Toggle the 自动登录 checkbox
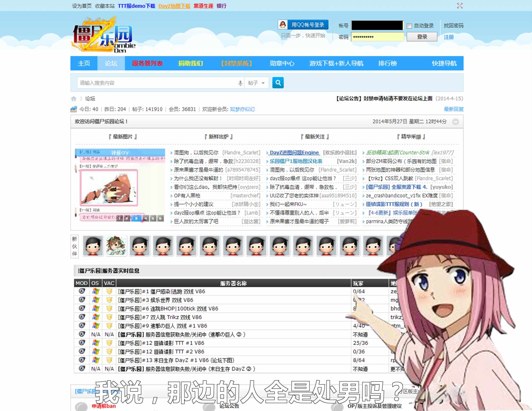Screen dimensions: 532x411 coord(409,26)
